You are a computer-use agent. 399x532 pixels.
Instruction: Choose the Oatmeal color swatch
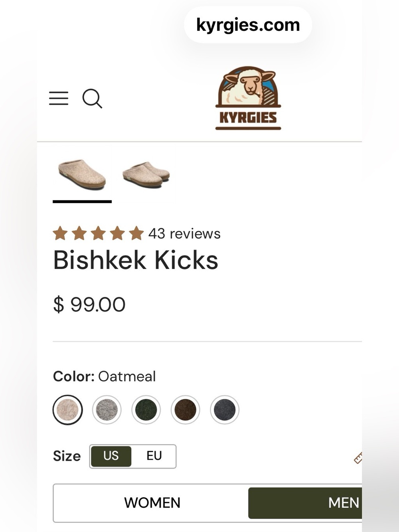[x=68, y=410]
